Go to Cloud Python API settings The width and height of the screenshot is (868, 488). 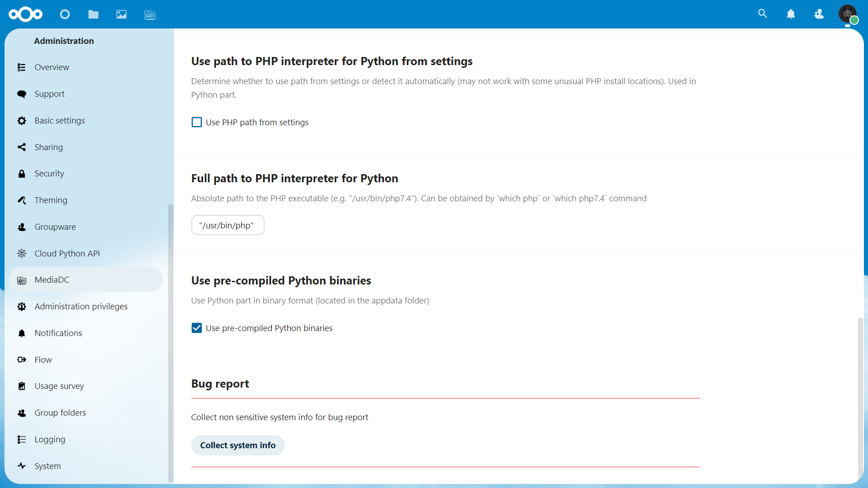pyautogui.click(x=67, y=253)
